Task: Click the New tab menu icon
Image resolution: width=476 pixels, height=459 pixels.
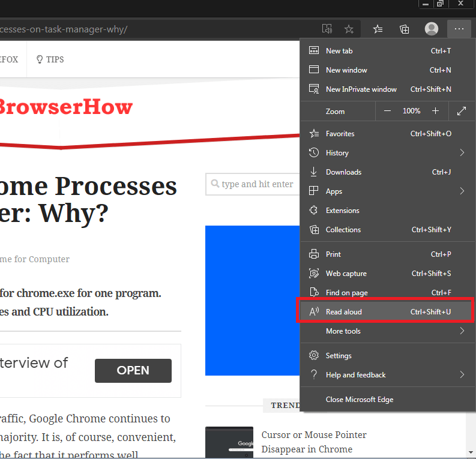Action: tap(314, 50)
